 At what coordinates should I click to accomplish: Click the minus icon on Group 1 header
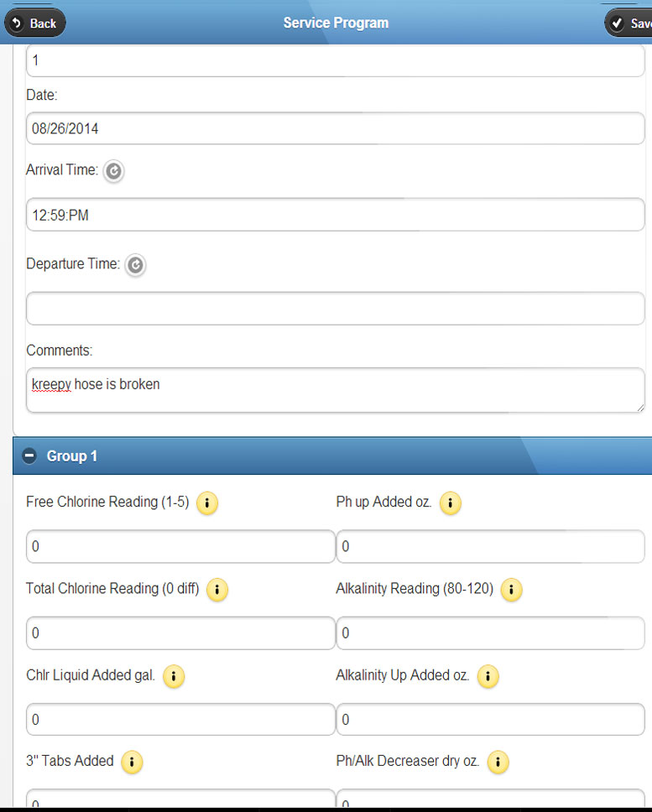[x=29, y=455]
